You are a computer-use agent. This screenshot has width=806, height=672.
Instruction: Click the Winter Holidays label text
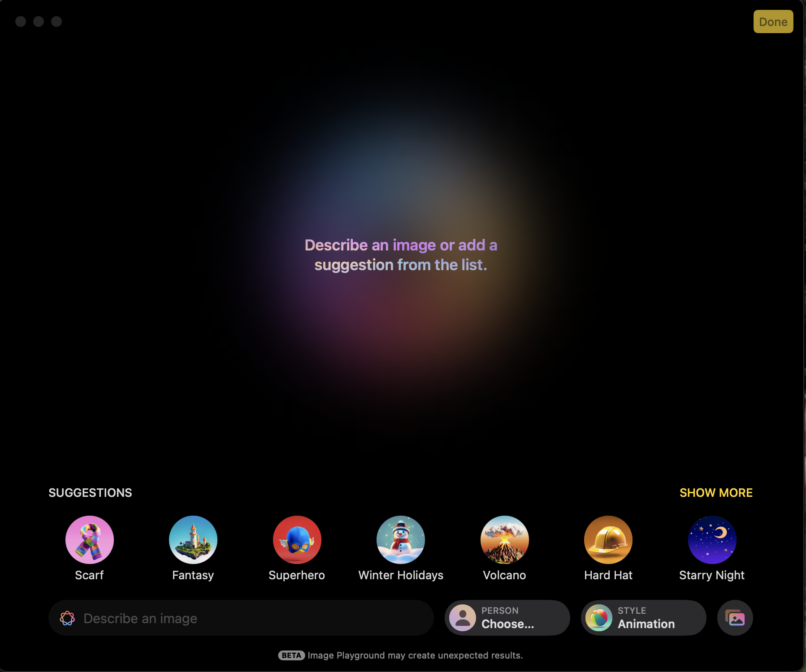click(x=400, y=575)
